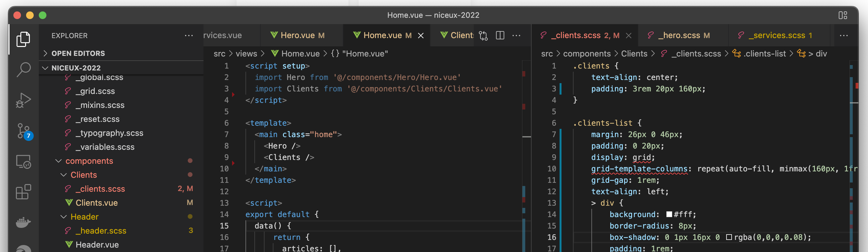Open the Search view in activity bar
868x252 pixels.
click(23, 70)
